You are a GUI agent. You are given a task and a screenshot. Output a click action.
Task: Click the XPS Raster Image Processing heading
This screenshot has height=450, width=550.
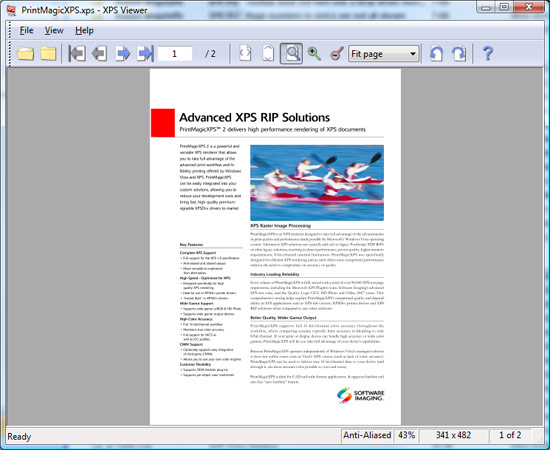click(281, 226)
